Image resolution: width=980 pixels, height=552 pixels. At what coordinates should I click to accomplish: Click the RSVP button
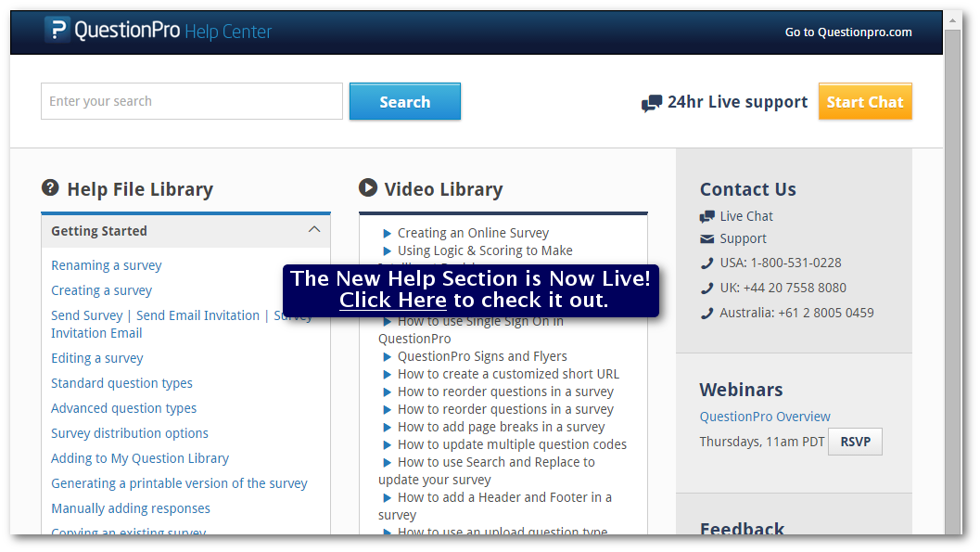tap(855, 442)
